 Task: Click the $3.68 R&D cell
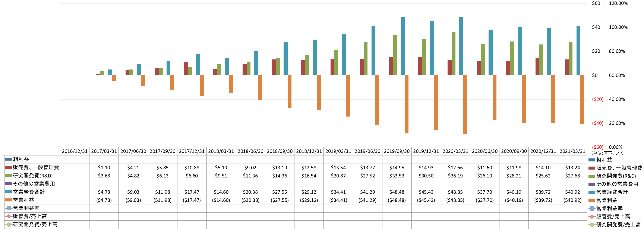pyautogui.click(x=104, y=176)
